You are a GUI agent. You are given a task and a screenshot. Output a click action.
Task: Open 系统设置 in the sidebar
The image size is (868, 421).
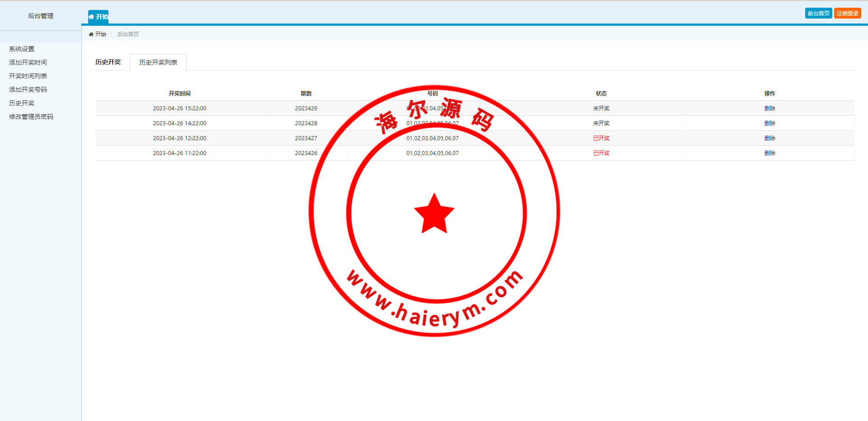22,49
